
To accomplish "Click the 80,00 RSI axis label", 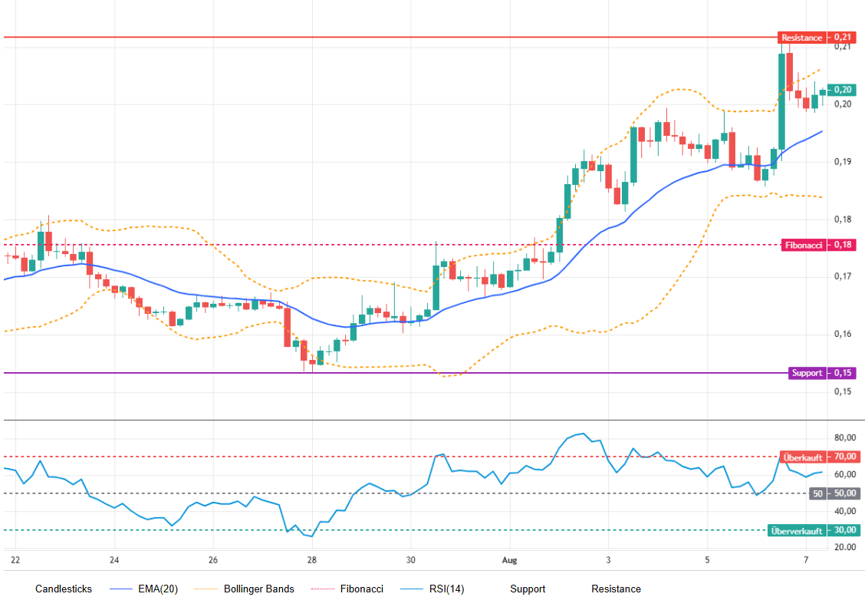I will pyautogui.click(x=845, y=438).
